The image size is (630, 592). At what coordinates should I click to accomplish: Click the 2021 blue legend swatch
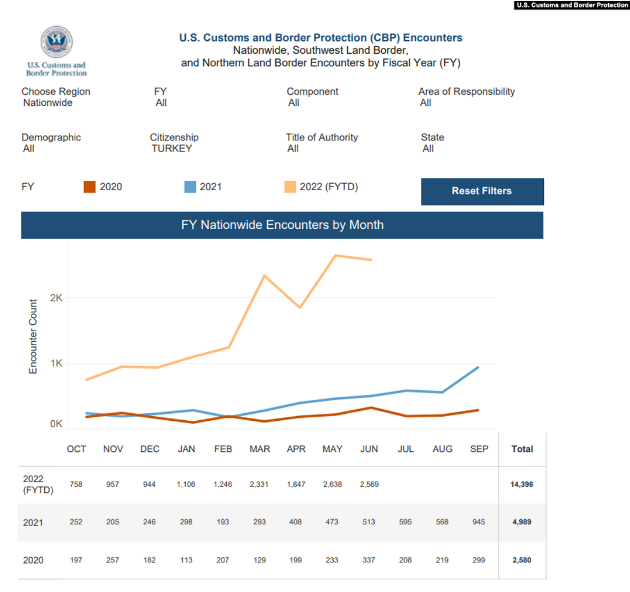coord(190,187)
